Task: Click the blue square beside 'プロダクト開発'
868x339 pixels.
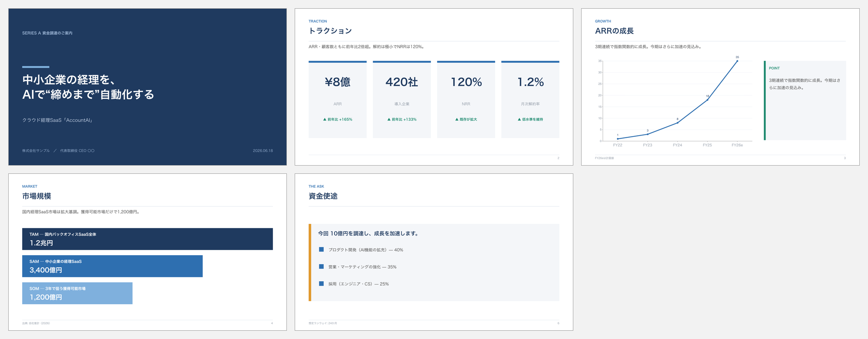Action: point(321,249)
